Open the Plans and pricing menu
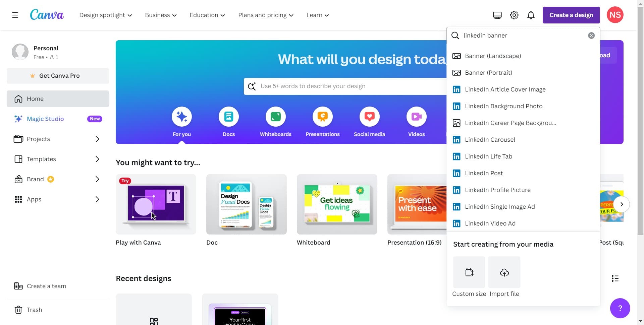 265,15
